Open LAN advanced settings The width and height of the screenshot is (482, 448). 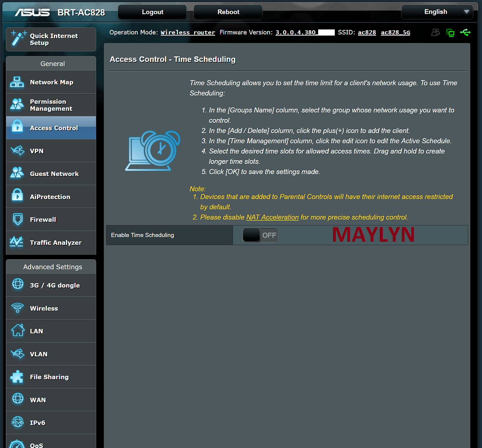tap(51, 331)
